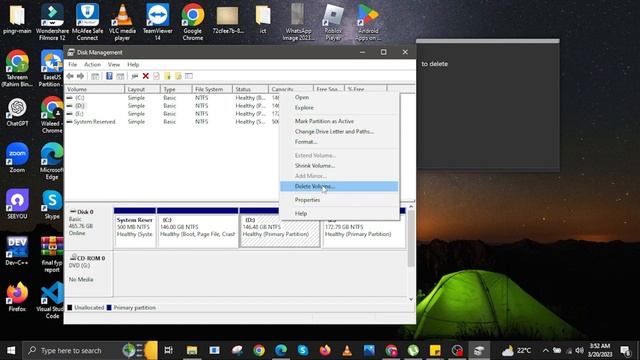Click the Back arrow in Disk Management toolbar
Screen dimensions: 640x360
(x=70, y=76)
